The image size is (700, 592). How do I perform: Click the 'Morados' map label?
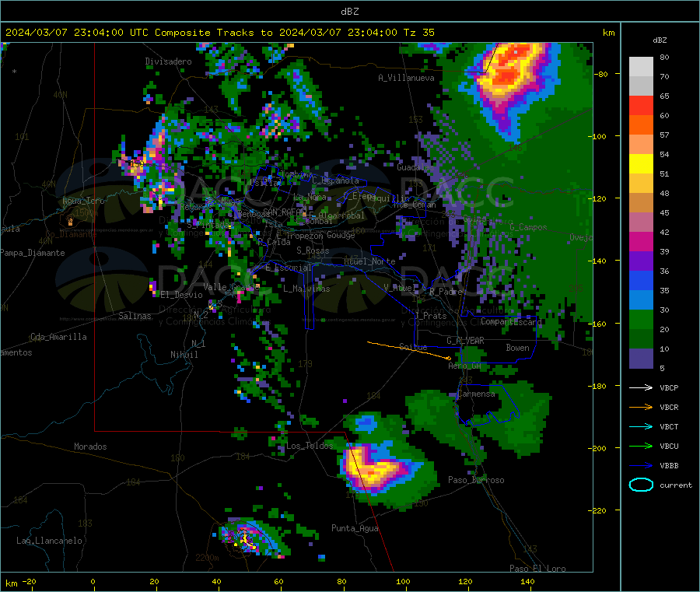pos(90,447)
